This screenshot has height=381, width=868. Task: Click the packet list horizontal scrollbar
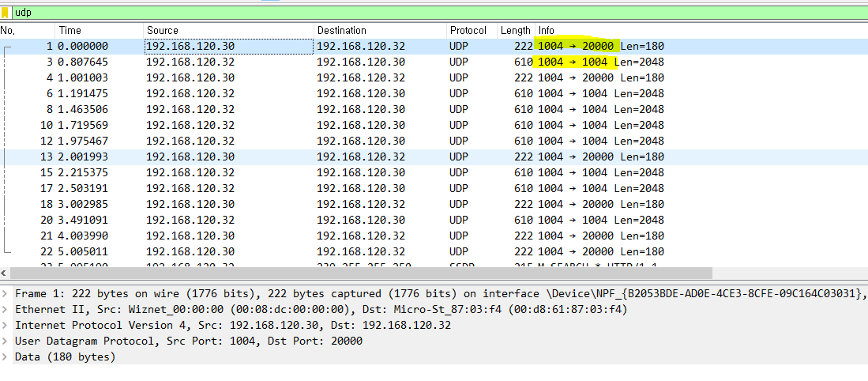tap(361, 273)
